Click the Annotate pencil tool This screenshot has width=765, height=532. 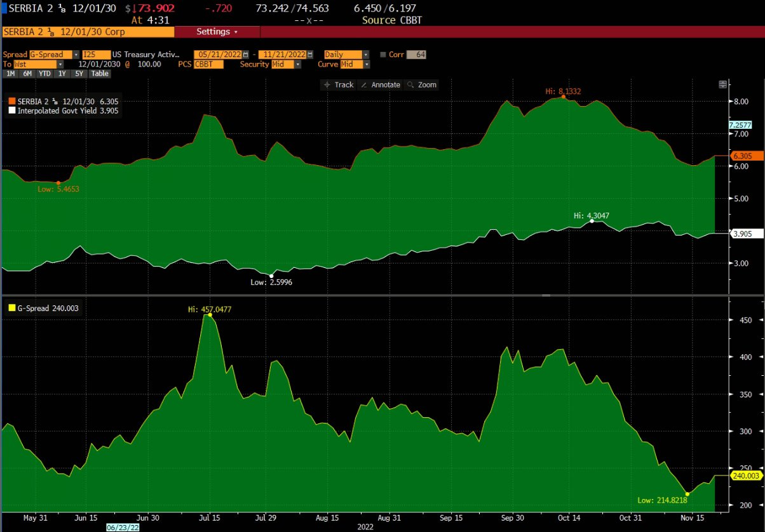[x=379, y=84]
